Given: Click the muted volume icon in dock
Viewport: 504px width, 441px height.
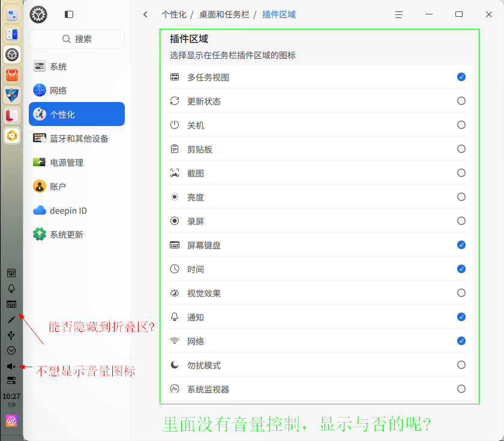Looking at the screenshot, I should point(11,367).
